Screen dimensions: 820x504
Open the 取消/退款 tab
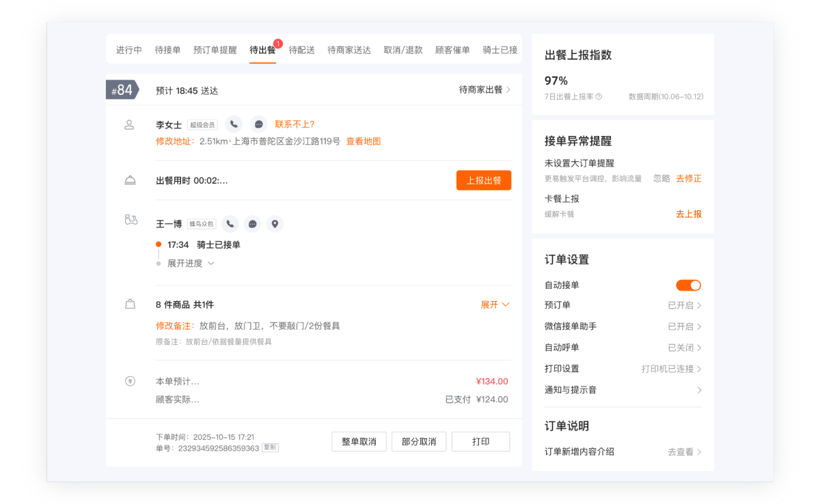(x=402, y=50)
